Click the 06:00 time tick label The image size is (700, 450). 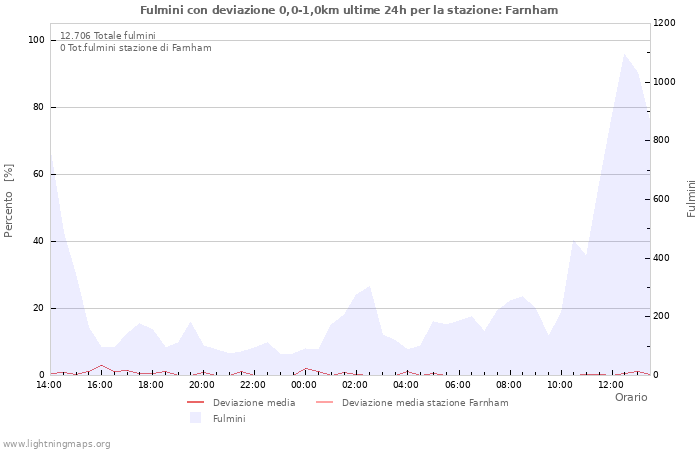pyautogui.click(x=457, y=384)
